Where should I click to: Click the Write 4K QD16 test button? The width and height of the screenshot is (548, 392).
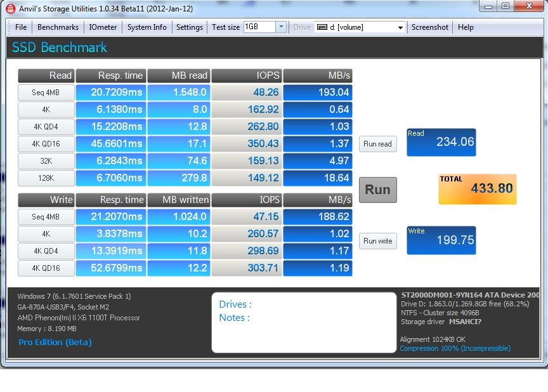coord(46,268)
